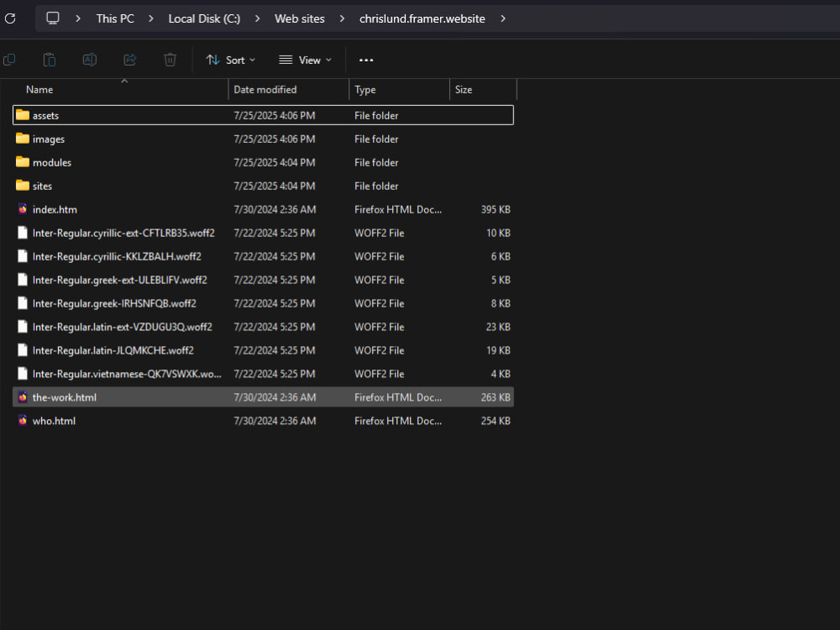Image resolution: width=840 pixels, height=630 pixels.
Task: Click the file icon of Inter-Regular.greek-IRHSNFQB.woff2
Action: (x=23, y=304)
